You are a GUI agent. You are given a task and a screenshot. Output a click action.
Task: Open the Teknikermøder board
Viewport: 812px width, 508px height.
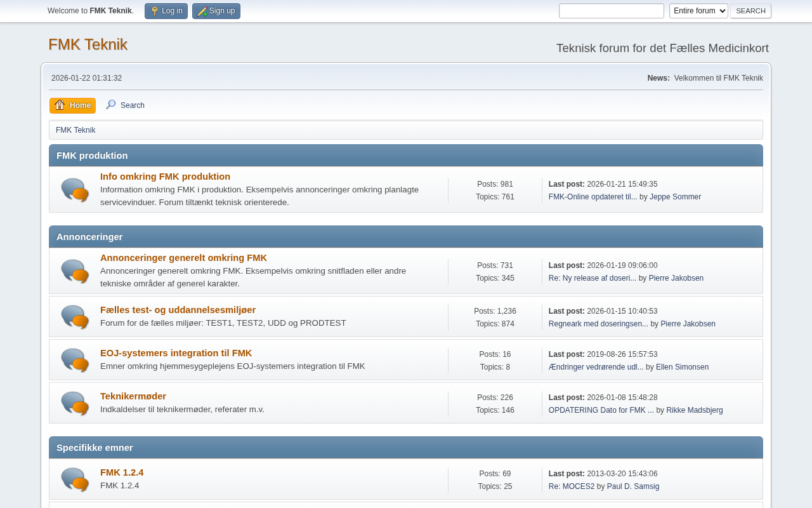pos(133,396)
